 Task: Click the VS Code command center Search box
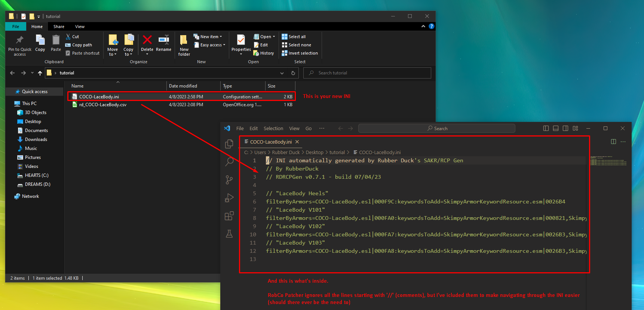(x=436, y=128)
